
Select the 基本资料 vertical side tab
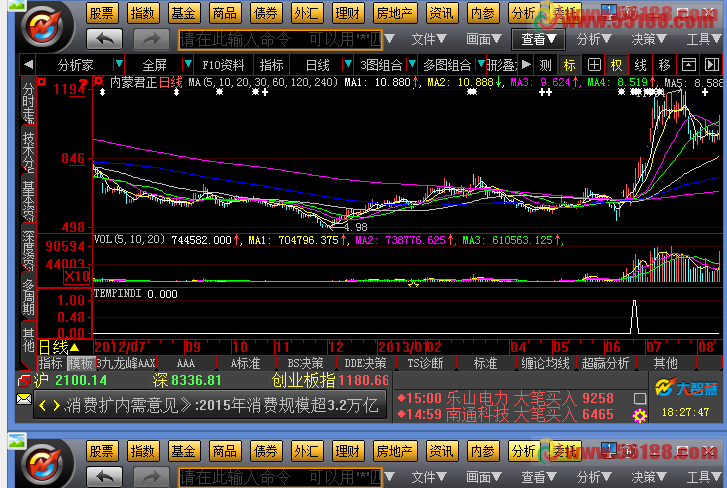(x=29, y=200)
